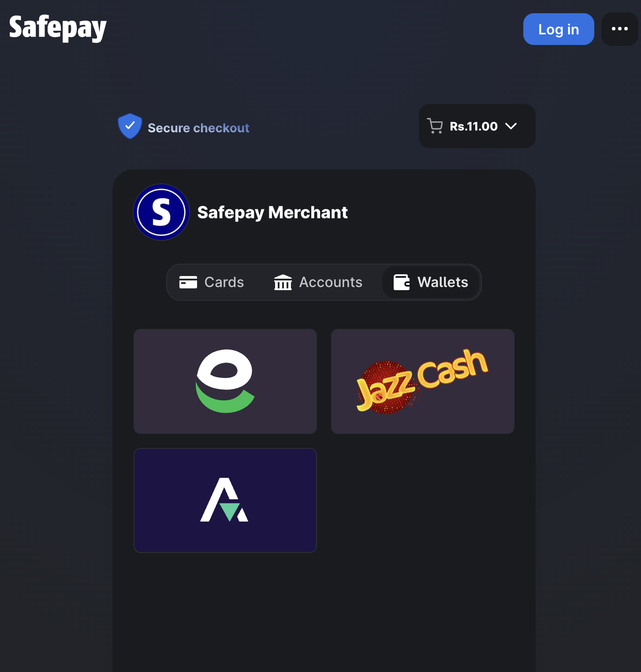Choose the JazzCash wallet tile
The width and height of the screenshot is (641, 672).
coord(423,381)
